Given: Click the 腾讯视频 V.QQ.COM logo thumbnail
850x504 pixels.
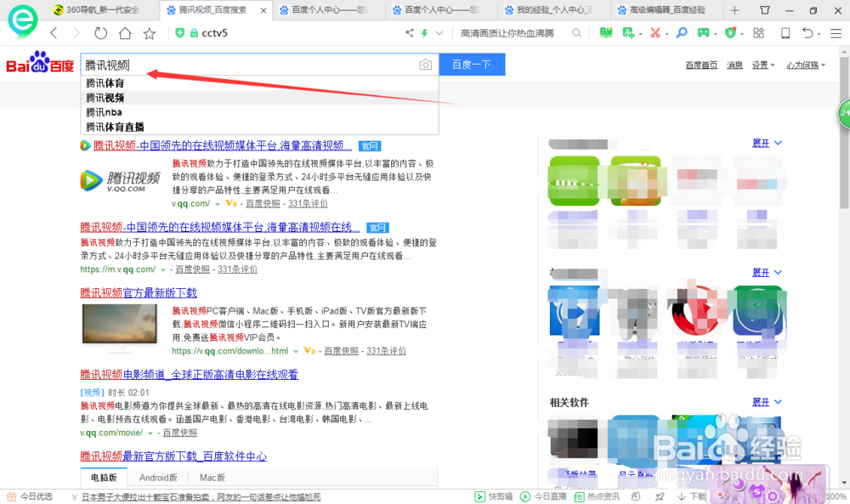Looking at the screenshot, I should coord(121,182).
